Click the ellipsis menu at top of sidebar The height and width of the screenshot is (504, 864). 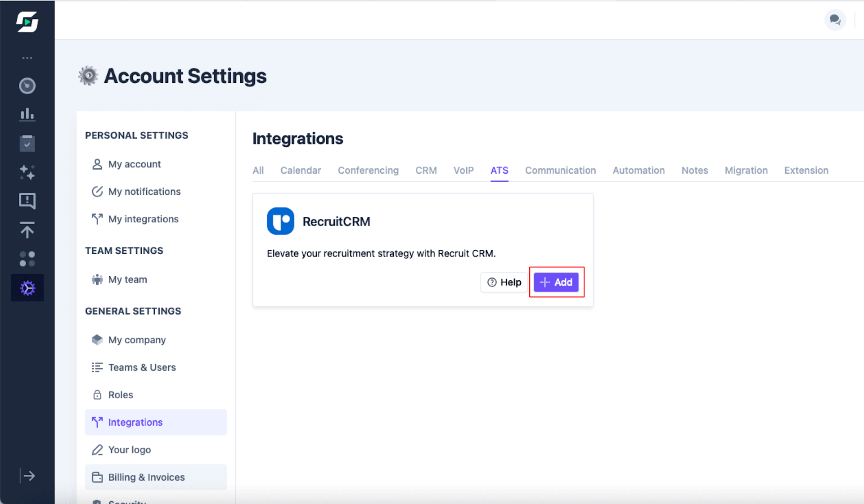[x=27, y=58]
